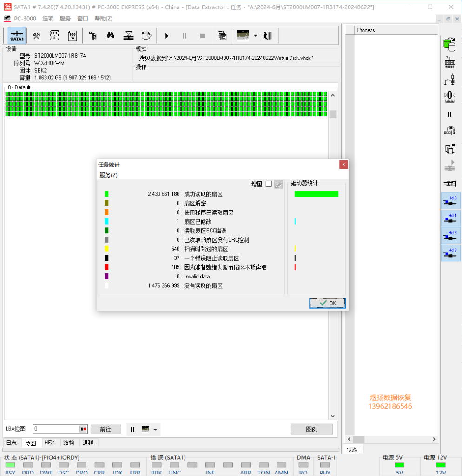The width and height of the screenshot is (462, 476).
Task: Click the 前往 go-to button
Action: 106,429
